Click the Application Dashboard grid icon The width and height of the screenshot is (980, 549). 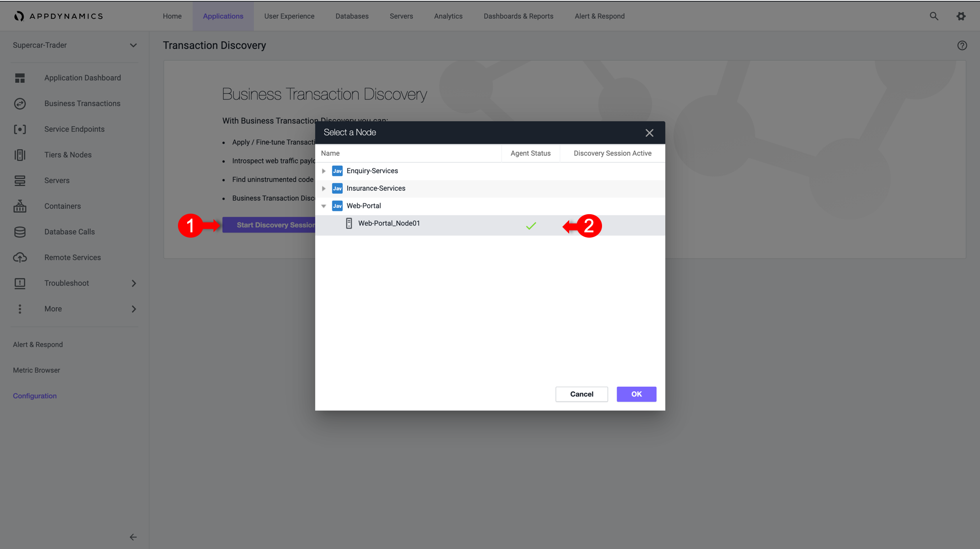click(x=20, y=78)
